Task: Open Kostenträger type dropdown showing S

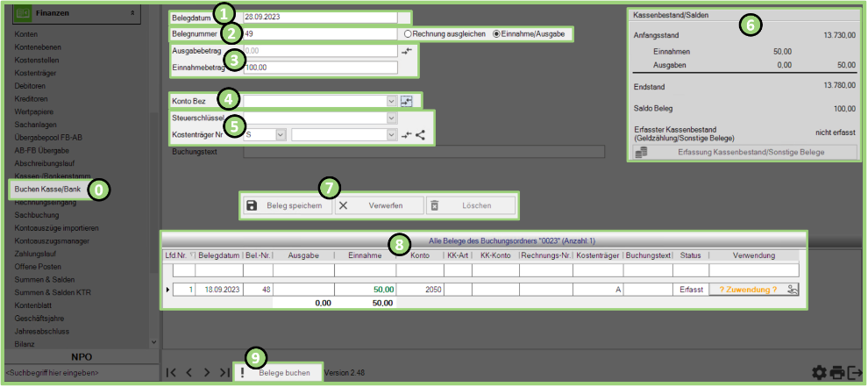Action: 280,135
